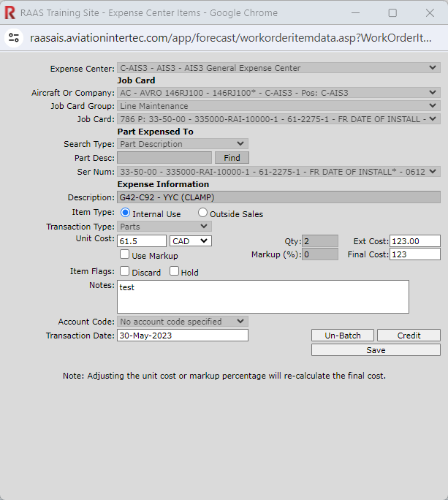Click the Unit Cost input field

pyautogui.click(x=142, y=240)
